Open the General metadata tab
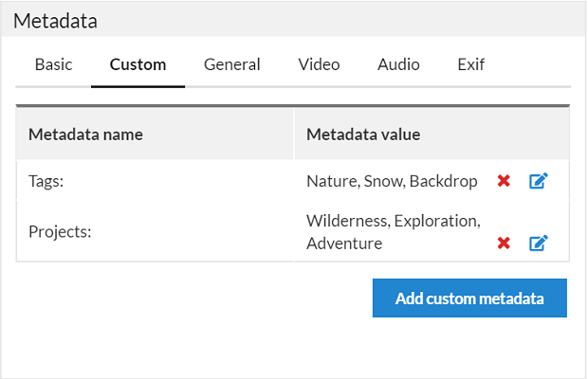 pyautogui.click(x=232, y=64)
